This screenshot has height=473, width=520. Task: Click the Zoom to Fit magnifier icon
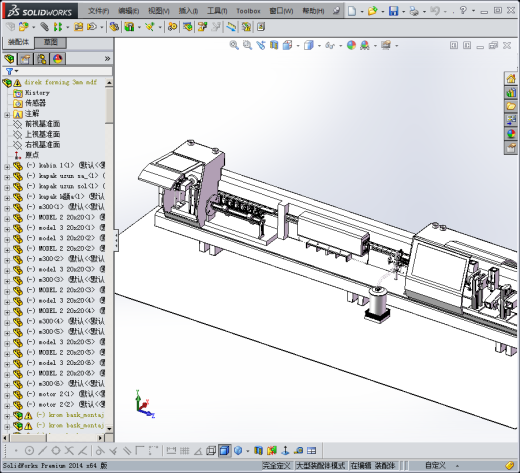coord(234,45)
